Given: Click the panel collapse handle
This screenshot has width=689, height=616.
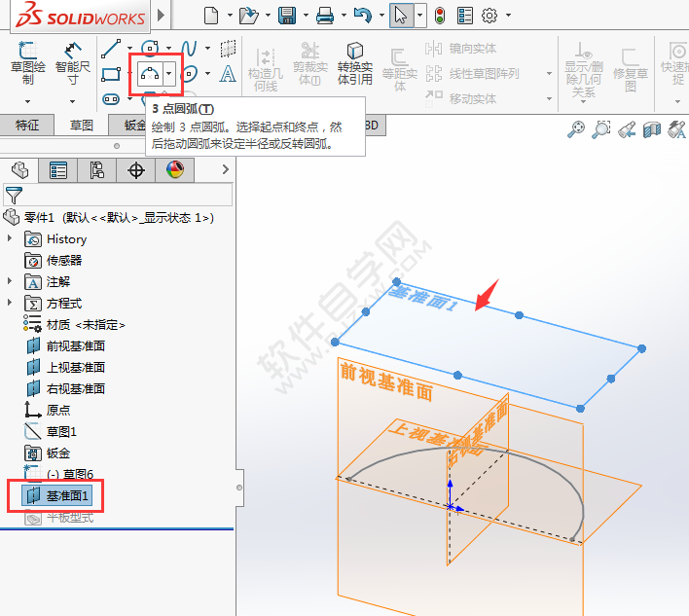Looking at the screenshot, I should click(x=239, y=488).
